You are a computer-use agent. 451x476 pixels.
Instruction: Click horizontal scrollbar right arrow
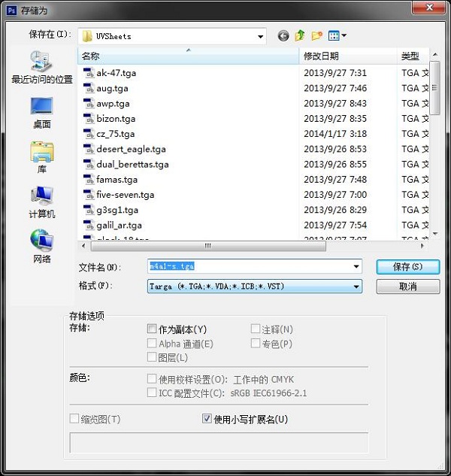(x=422, y=246)
